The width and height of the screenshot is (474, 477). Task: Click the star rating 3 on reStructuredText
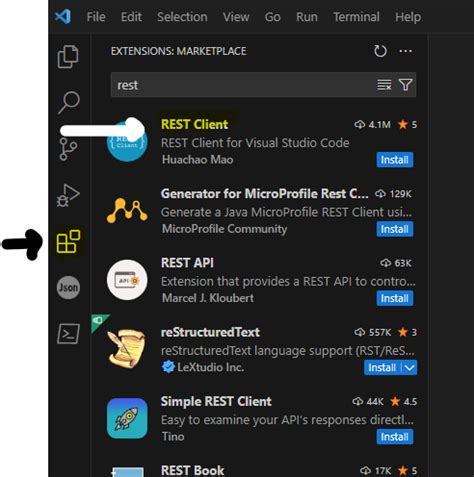(x=407, y=332)
